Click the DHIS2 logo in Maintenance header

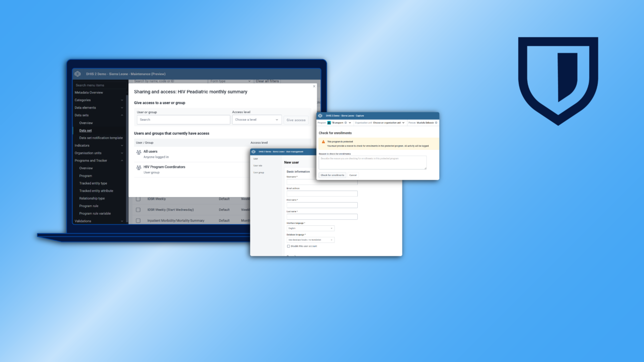[x=77, y=74]
